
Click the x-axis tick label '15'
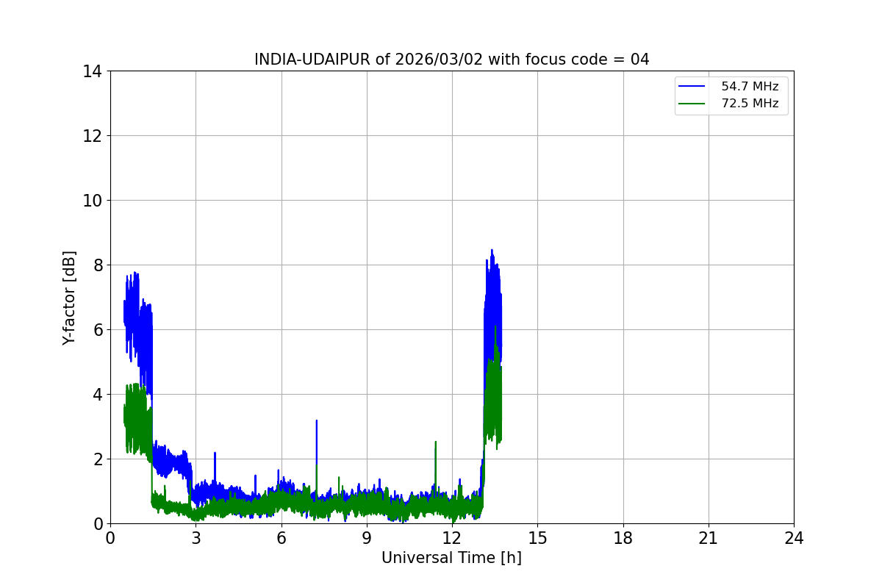[537, 538]
